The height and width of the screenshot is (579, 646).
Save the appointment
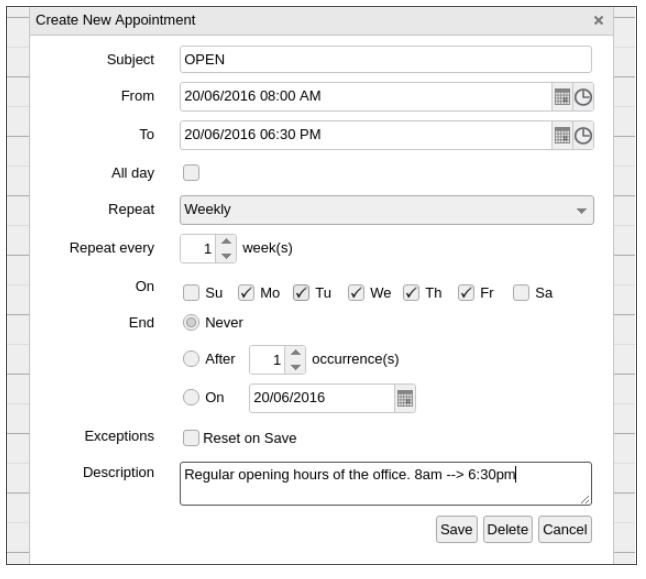[456, 529]
